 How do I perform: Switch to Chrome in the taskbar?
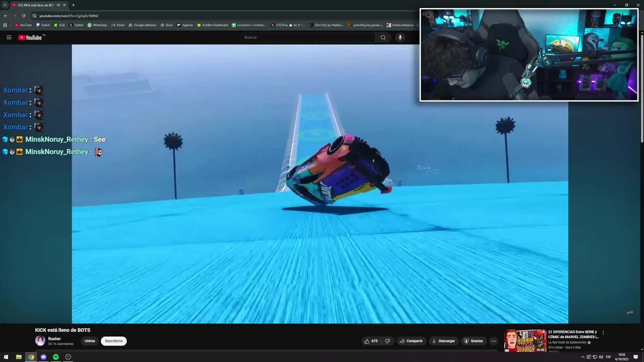(31, 357)
